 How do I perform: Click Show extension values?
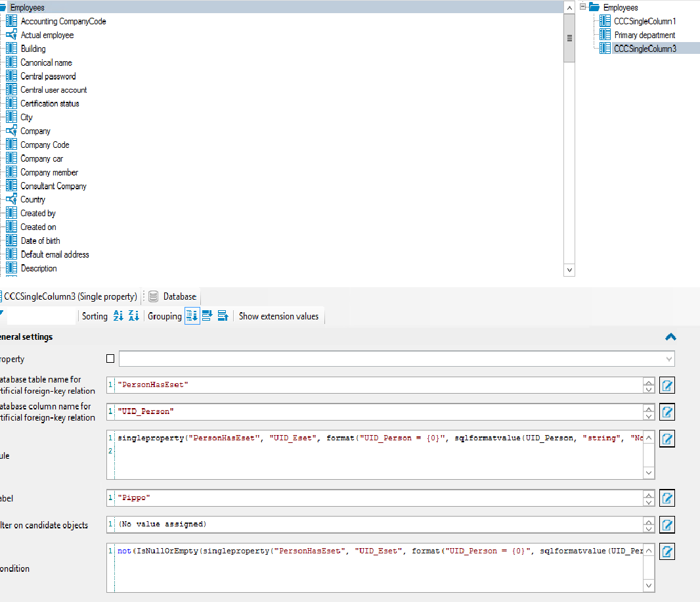point(278,316)
